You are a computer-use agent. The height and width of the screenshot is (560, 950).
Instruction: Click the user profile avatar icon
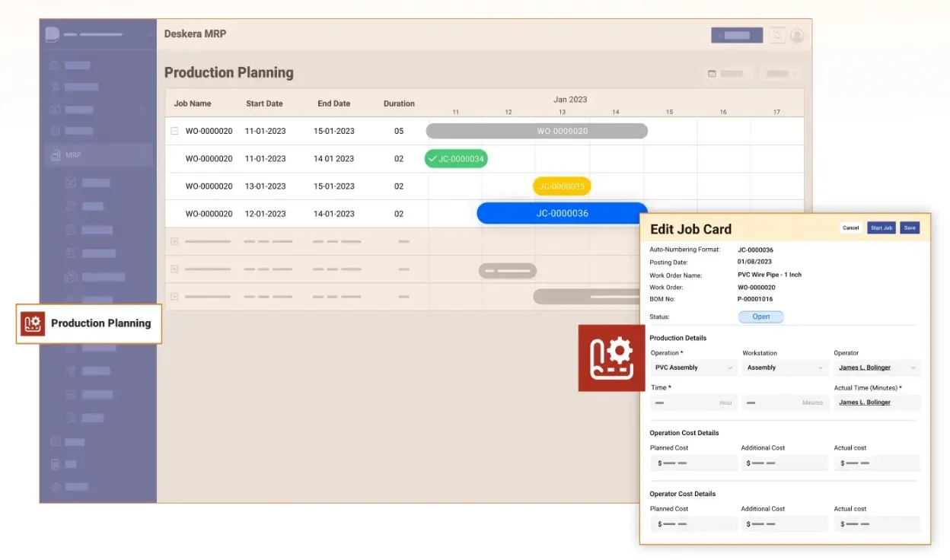(x=797, y=35)
